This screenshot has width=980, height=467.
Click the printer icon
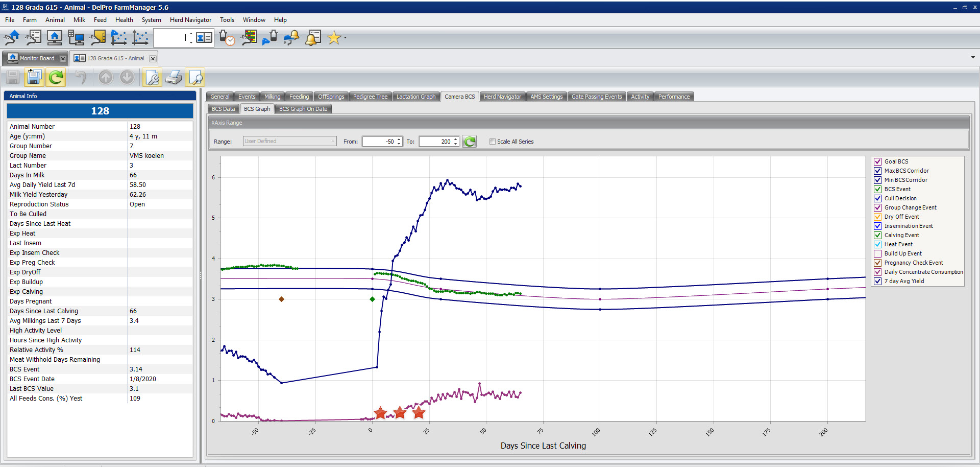[174, 77]
